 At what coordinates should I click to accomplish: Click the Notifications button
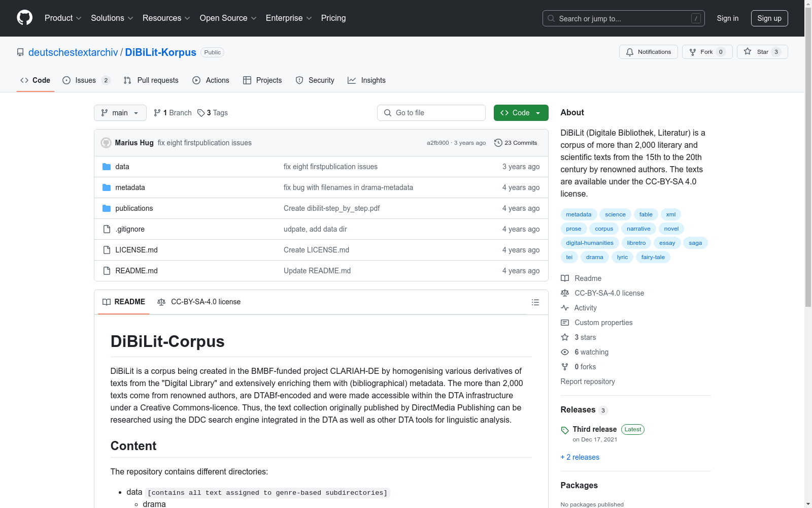(x=649, y=52)
